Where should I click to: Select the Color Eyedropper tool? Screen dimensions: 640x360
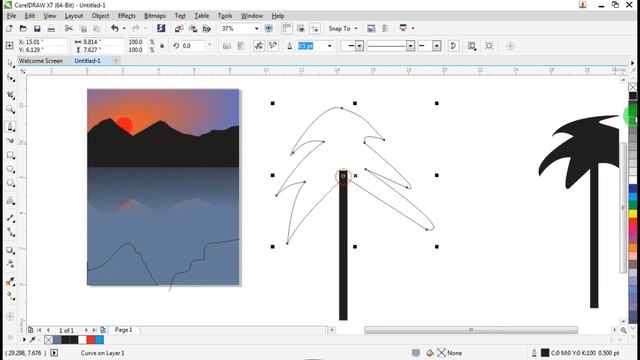click(x=11, y=282)
